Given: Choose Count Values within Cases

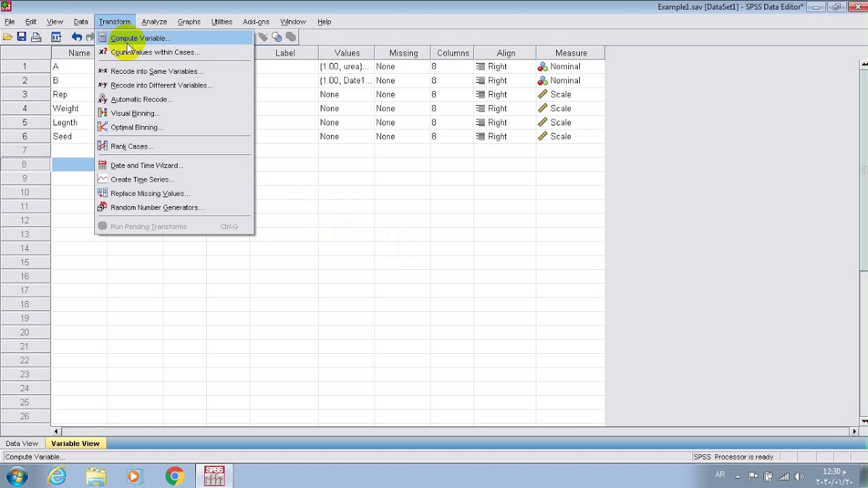Looking at the screenshot, I should [x=174, y=52].
